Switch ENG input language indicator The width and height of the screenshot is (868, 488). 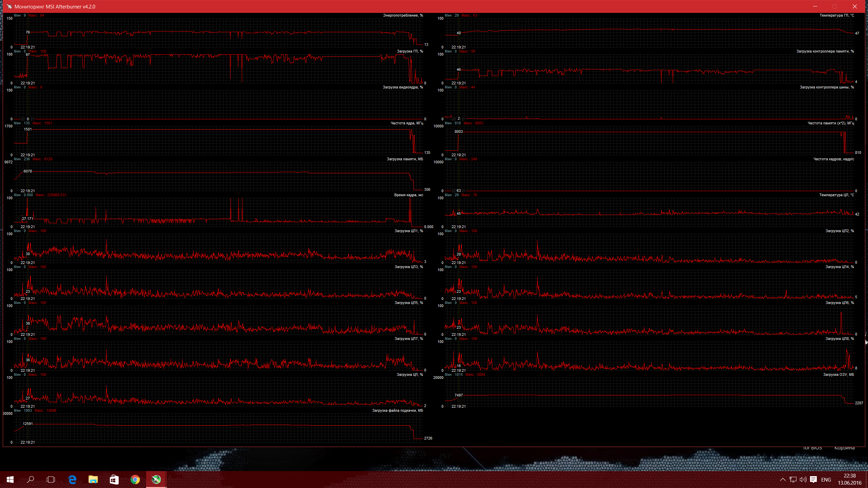coord(826,480)
